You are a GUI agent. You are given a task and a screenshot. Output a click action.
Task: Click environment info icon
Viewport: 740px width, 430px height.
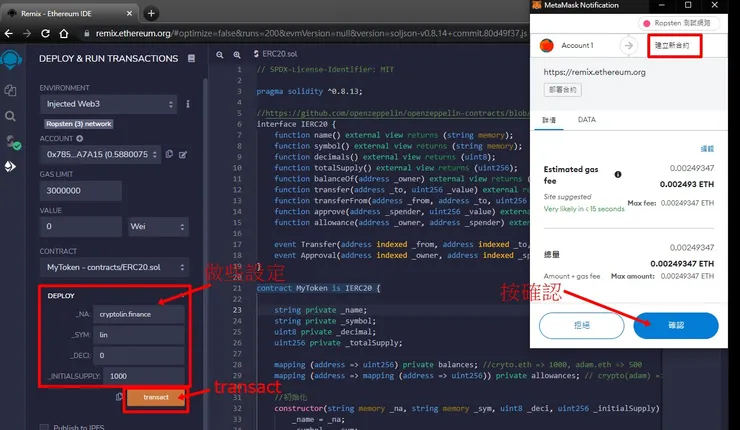(188, 104)
